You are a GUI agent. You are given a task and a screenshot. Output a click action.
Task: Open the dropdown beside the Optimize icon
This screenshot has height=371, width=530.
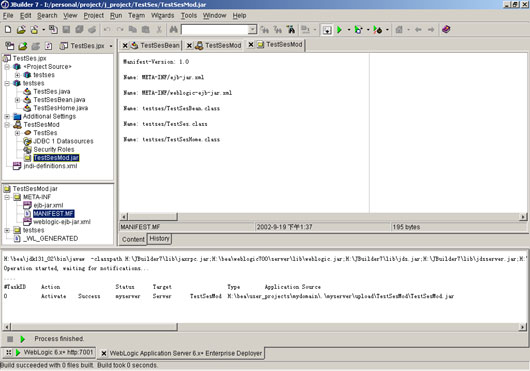pos(387,30)
